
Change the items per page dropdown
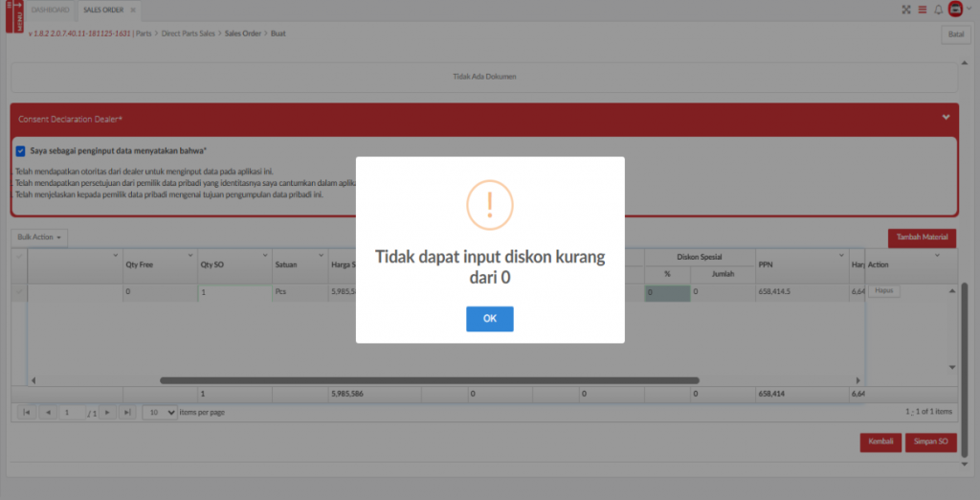(160, 412)
